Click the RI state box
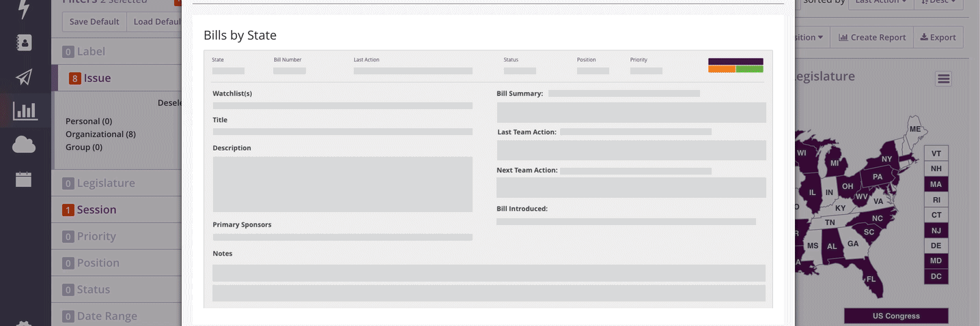This screenshot has width=980, height=326. pos(936,200)
